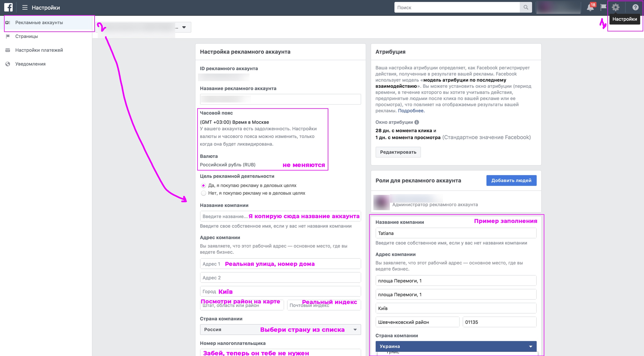Click the blurred administrator avatar thumbnail

[x=381, y=202]
